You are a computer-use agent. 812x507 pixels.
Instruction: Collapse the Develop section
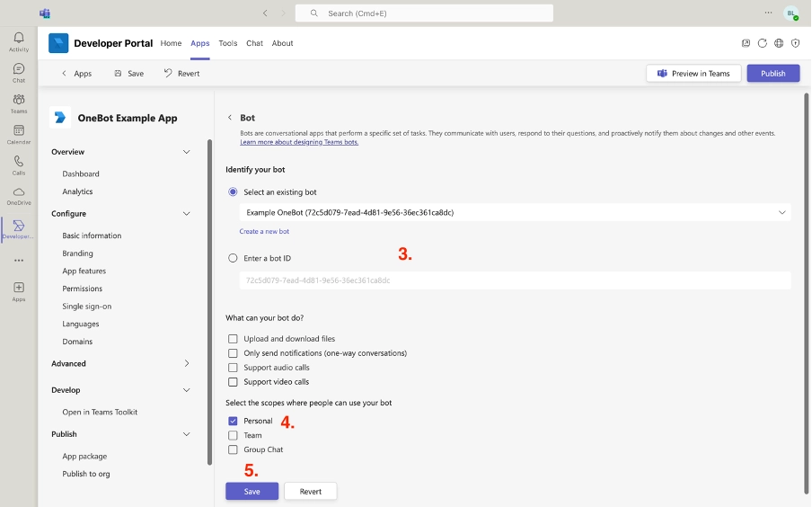click(x=187, y=390)
